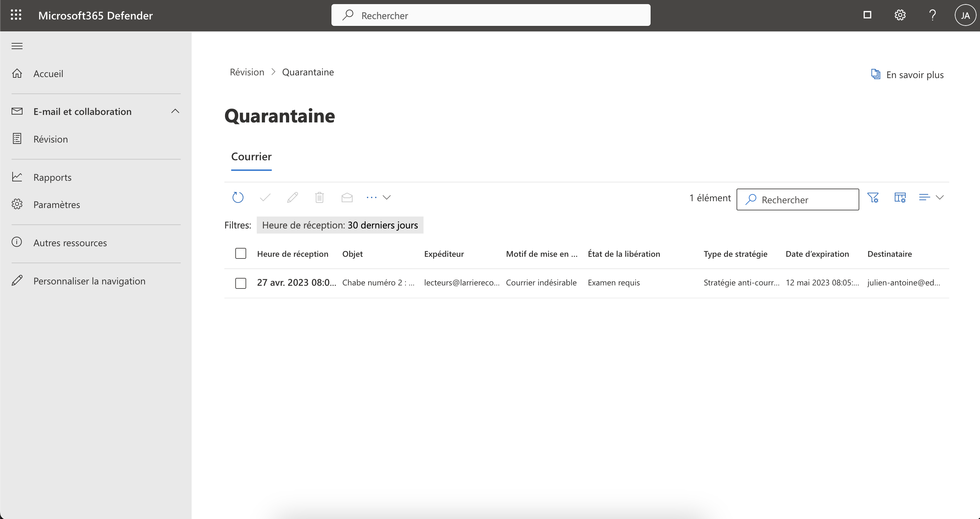This screenshot has height=519, width=980.
Task: Click the Stratégie anti-courr... cell
Action: [x=741, y=282]
